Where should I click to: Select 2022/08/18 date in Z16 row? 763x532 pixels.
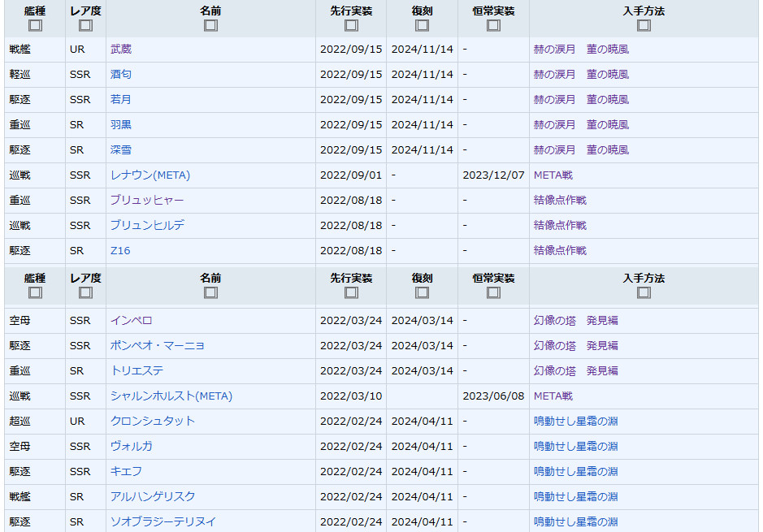click(351, 251)
